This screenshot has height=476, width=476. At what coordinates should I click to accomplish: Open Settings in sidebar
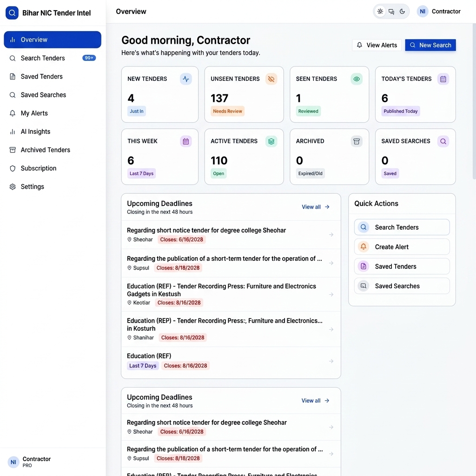pyautogui.click(x=53, y=187)
